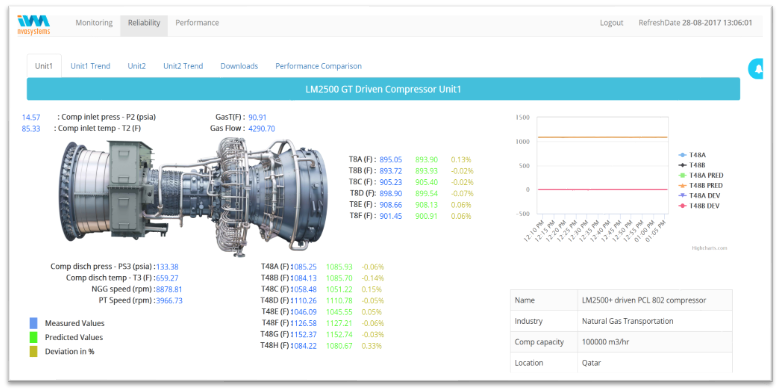Viewport: 780px width, 392px height.
Task: Switch to the Unit2 tab
Action: coord(136,66)
